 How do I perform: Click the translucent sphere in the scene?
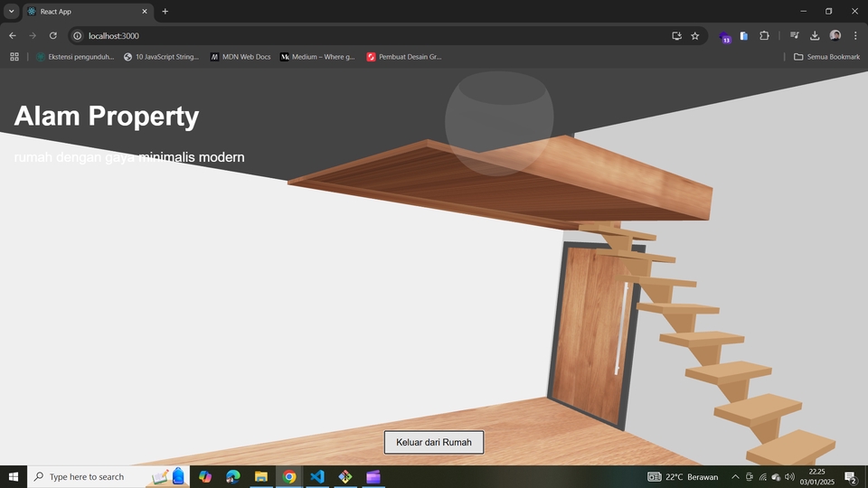(499, 123)
